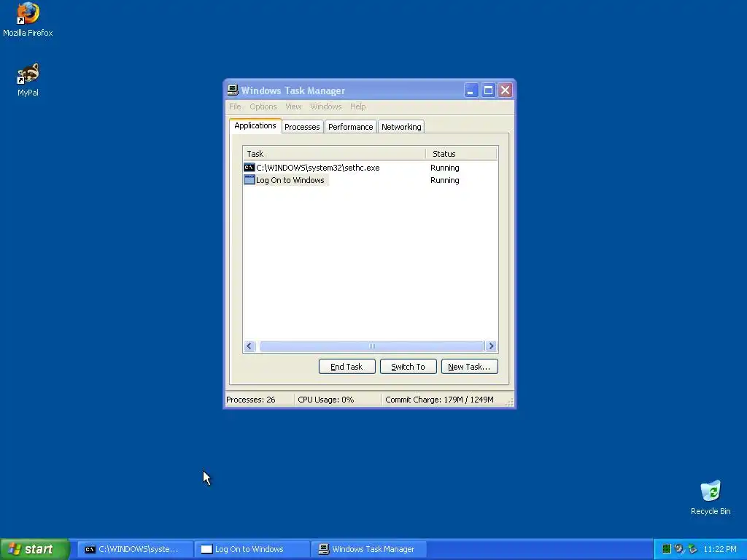
Task: Open the Recycle Bin desktop icon
Action: click(711, 497)
